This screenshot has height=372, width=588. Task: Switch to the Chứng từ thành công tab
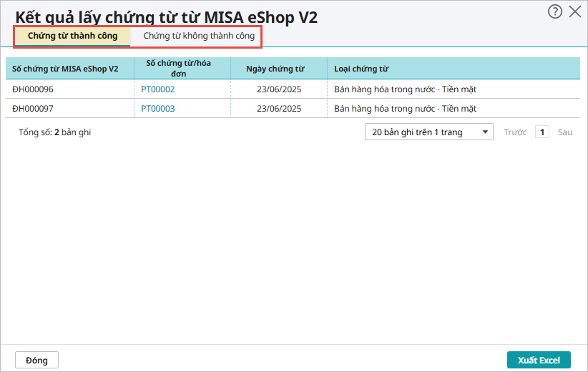point(72,36)
